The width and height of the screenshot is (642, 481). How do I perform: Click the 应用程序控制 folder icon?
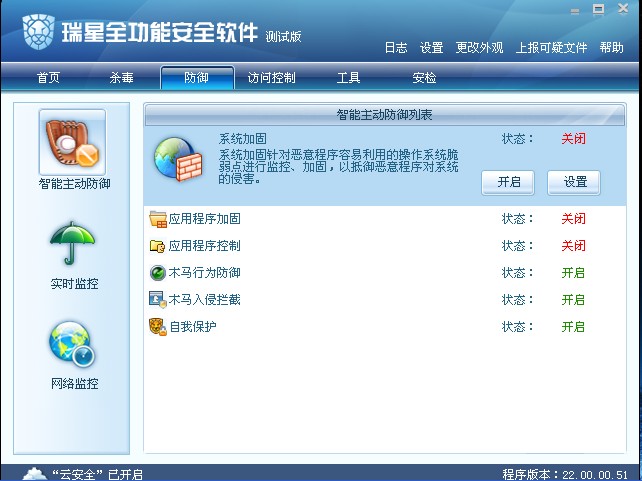click(157, 246)
